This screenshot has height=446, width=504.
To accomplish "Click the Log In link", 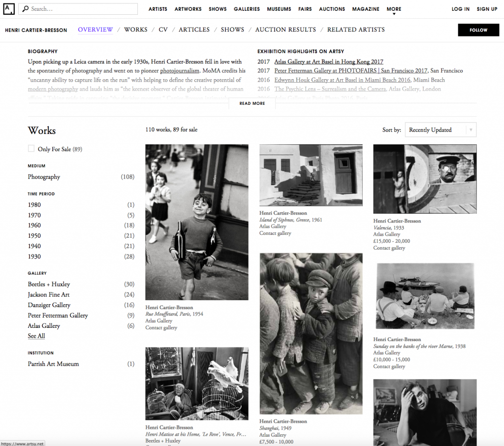I will pyautogui.click(x=461, y=9).
